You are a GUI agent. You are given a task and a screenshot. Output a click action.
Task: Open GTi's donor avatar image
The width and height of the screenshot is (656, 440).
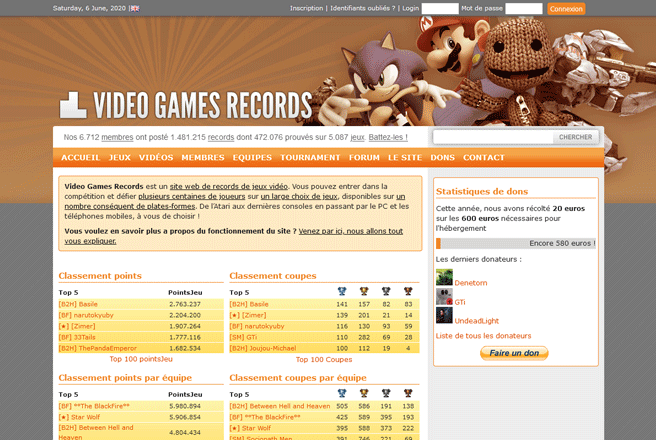coord(444,297)
